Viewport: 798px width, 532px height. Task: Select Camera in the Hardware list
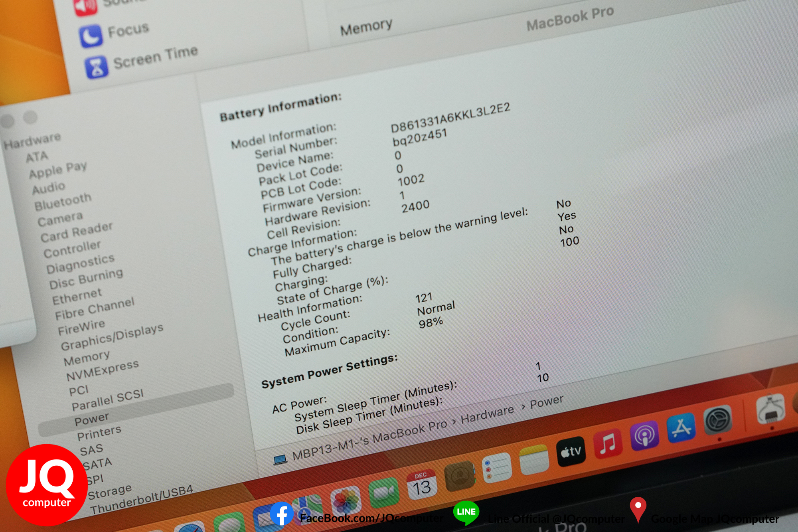pyautogui.click(x=60, y=219)
